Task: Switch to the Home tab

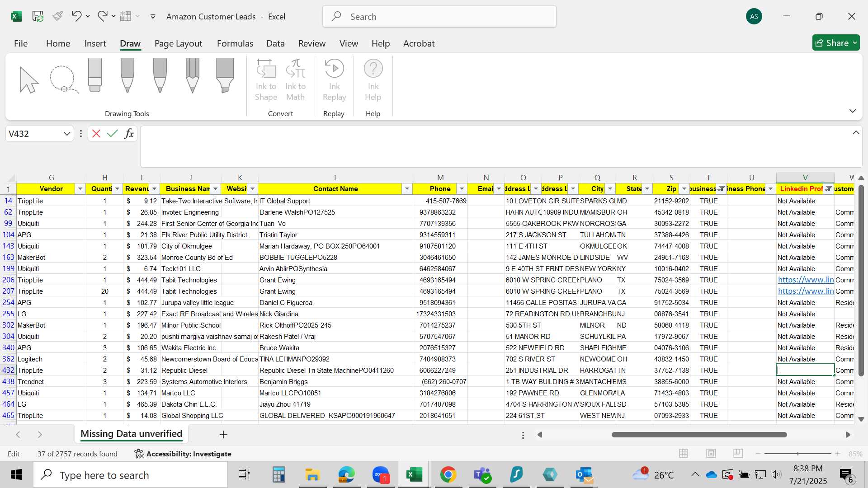Action: coord(58,43)
